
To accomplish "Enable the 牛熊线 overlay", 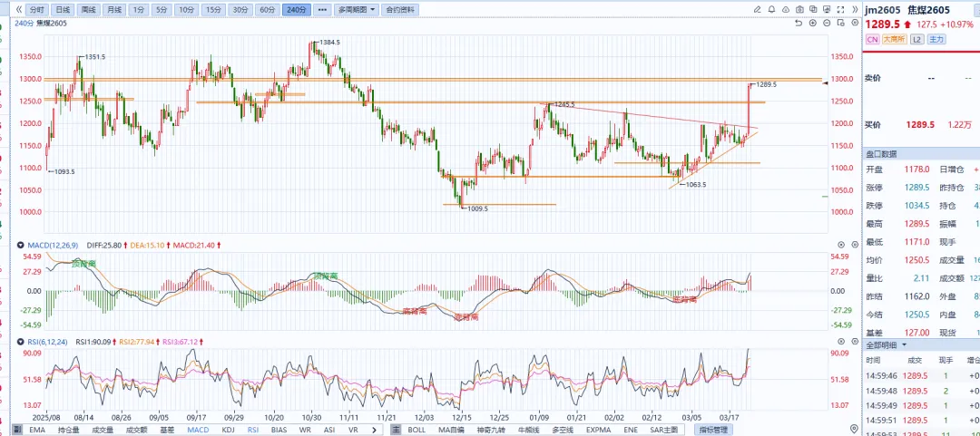I will tap(529, 430).
